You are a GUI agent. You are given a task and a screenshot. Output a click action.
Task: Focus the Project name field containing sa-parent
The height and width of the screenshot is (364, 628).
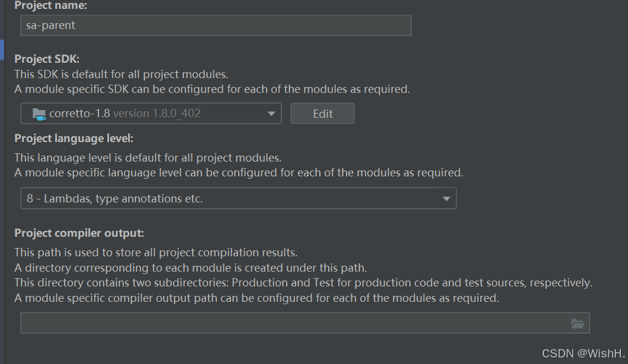click(x=216, y=25)
